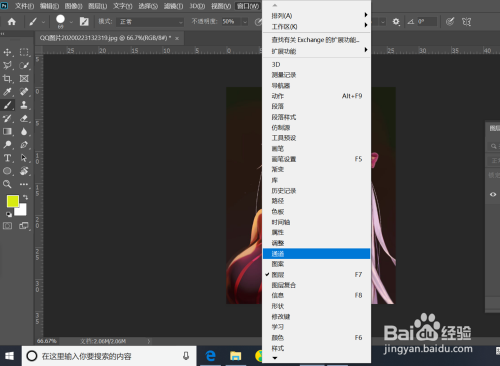This screenshot has width=500, height=366.
Task: Choose 历史记录 from Window menu
Action: [316, 191]
